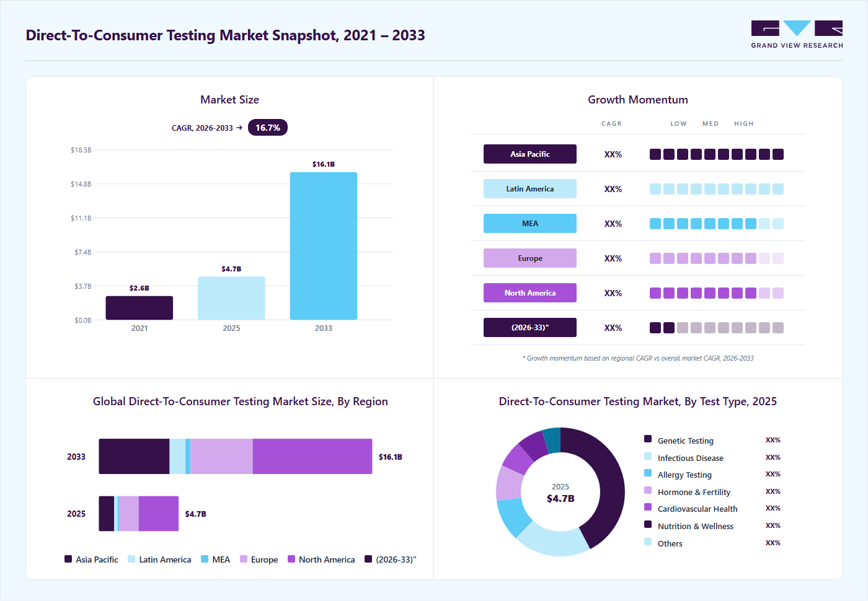The height and width of the screenshot is (601, 868).
Task: Click the (2026-33)" legend swatch under regional chart
Action: (x=368, y=559)
